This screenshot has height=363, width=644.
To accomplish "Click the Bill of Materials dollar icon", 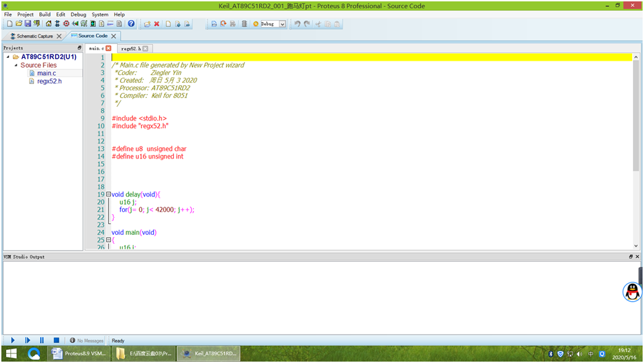I will click(x=101, y=24).
